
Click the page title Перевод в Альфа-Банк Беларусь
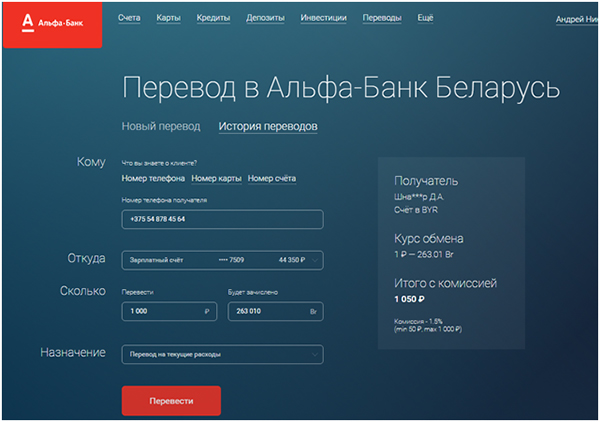[x=341, y=88]
